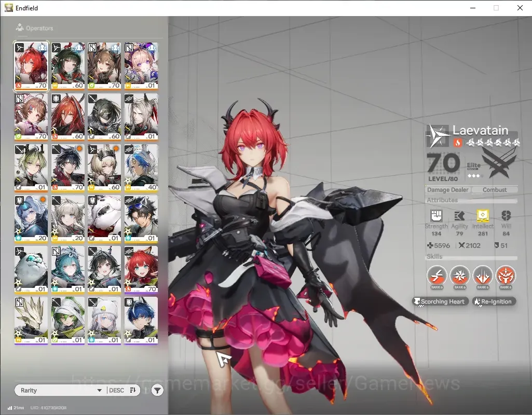Select the grey-haired horned operator level 01
532x415 pixels.
tap(141, 117)
